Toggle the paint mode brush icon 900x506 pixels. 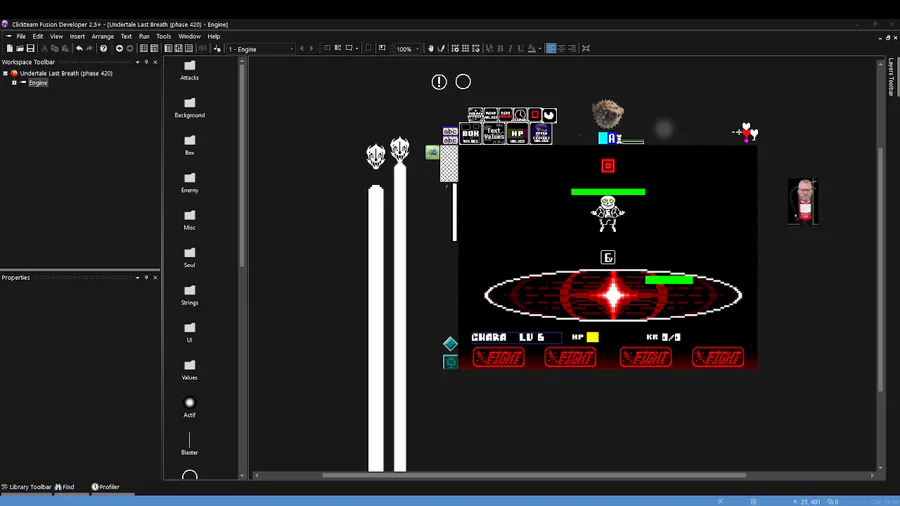coord(441,49)
